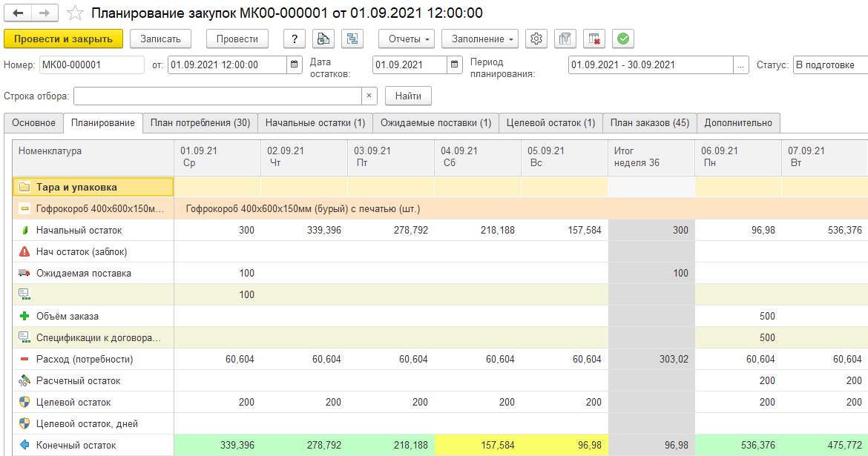The image size is (868, 456).
Task: Click the 06.09.21 Пн column header
Action: [738, 157]
